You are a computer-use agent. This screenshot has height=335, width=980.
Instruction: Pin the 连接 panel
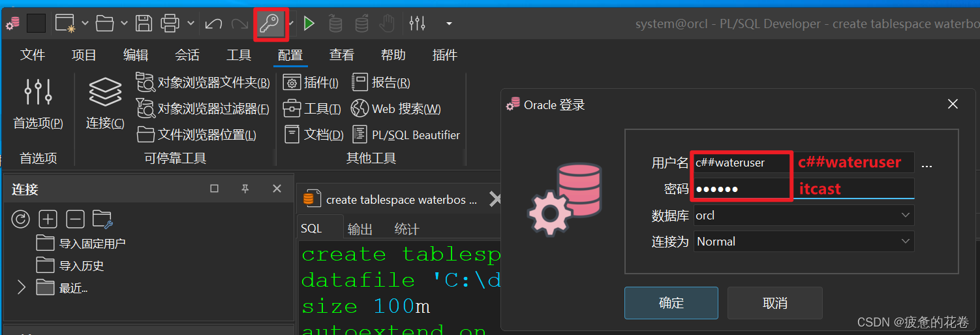click(x=245, y=189)
